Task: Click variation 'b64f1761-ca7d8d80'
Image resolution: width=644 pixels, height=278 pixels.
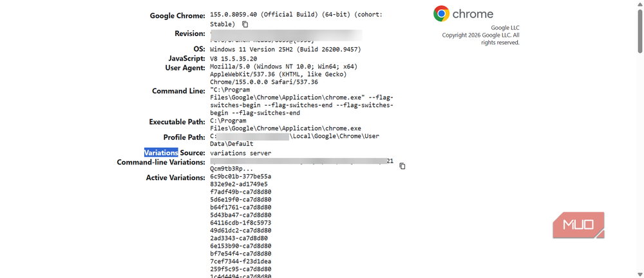Action: point(240,207)
